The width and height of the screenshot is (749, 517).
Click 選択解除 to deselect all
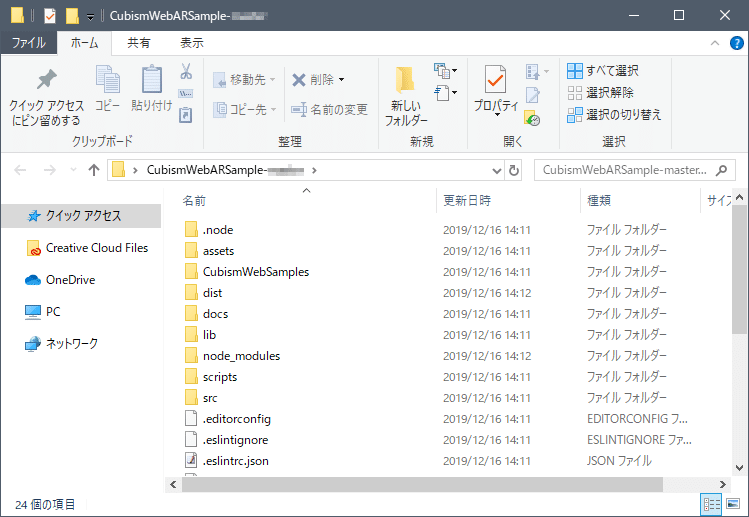[600, 93]
